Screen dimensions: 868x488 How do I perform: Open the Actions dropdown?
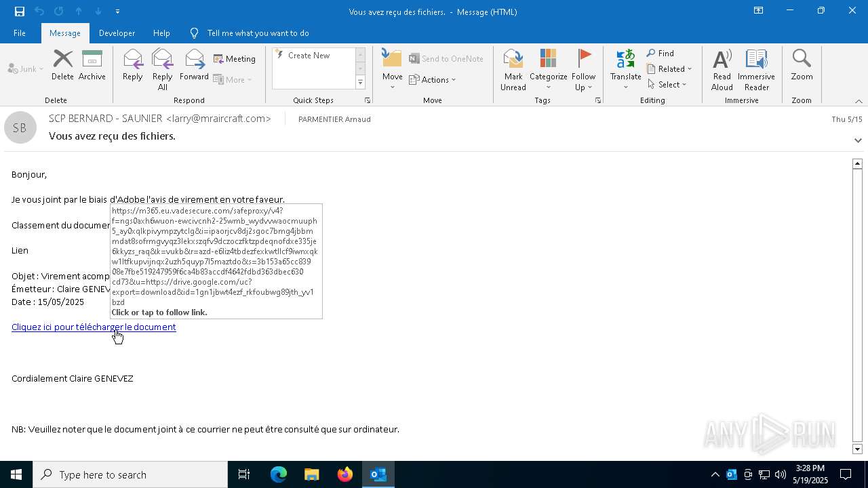(433, 79)
